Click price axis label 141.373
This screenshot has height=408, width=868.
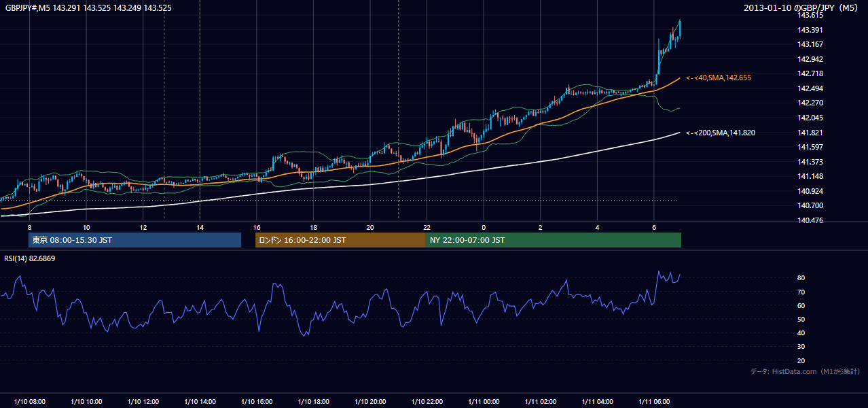(810, 162)
